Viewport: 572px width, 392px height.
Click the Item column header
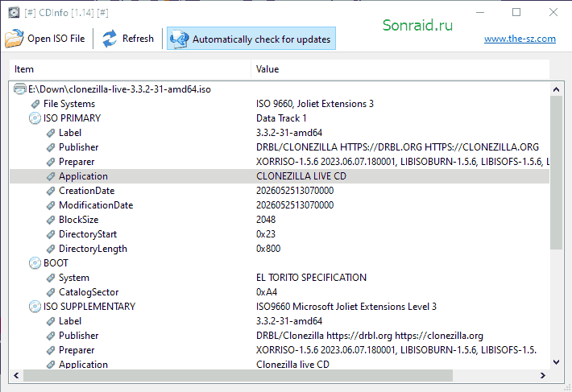(x=131, y=69)
